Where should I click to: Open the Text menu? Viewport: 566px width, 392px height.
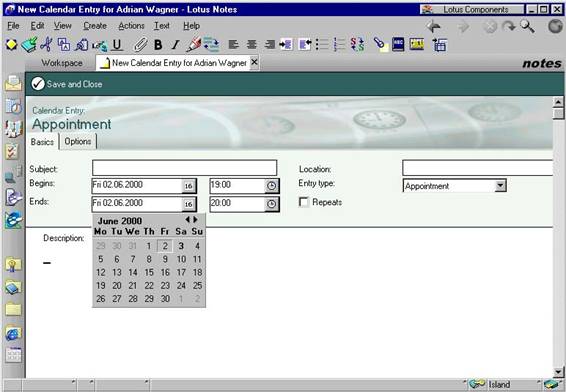(x=162, y=26)
